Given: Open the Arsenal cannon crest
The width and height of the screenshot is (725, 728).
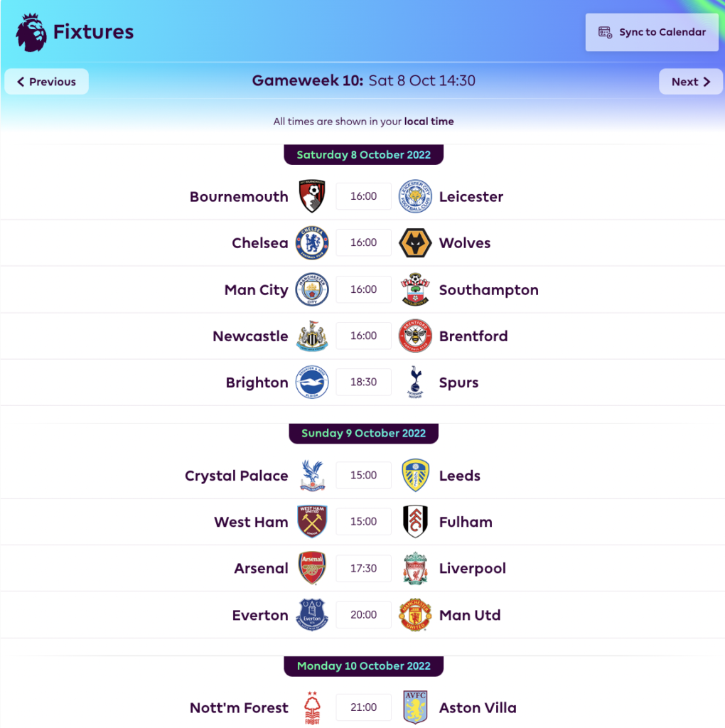Looking at the screenshot, I should (x=312, y=568).
